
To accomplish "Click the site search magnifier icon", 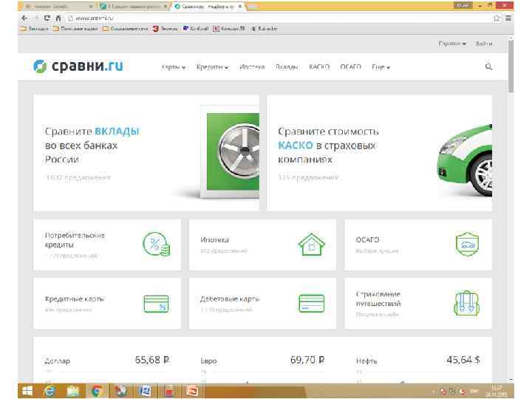I will point(488,66).
